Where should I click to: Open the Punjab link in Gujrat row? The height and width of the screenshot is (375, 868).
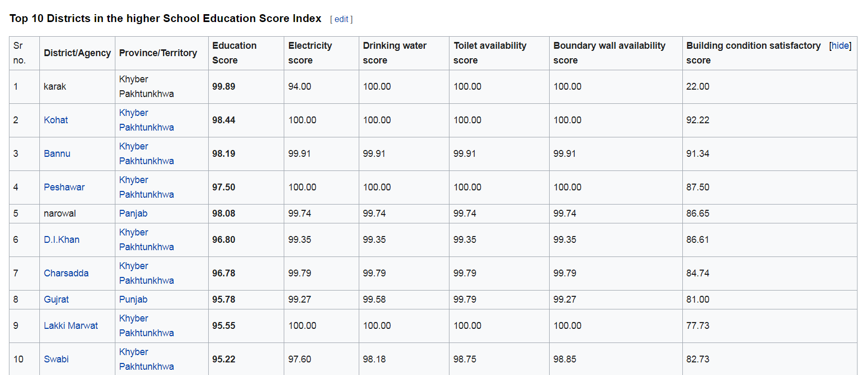[x=133, y=299]
